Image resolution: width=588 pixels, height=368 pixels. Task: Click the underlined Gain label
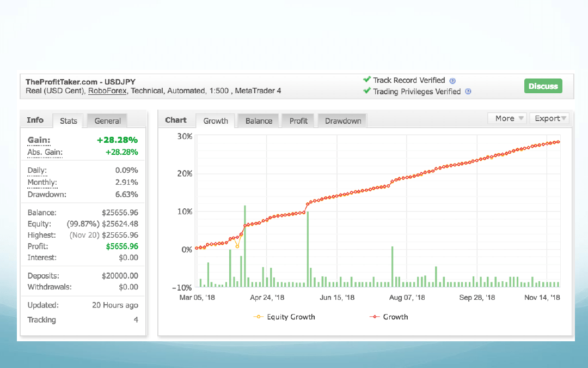tap(39, 141)
